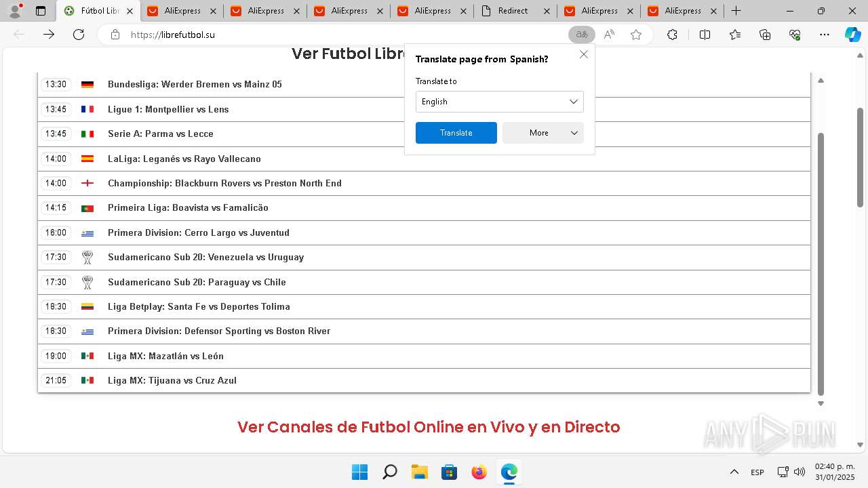Click the 21:05 time badge

coord(56,380)
